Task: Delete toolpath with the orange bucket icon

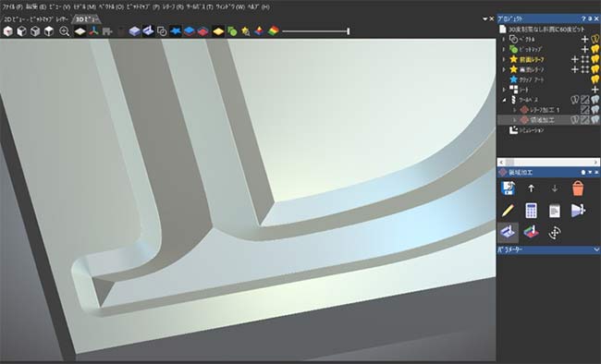Action: coord(578,188)
